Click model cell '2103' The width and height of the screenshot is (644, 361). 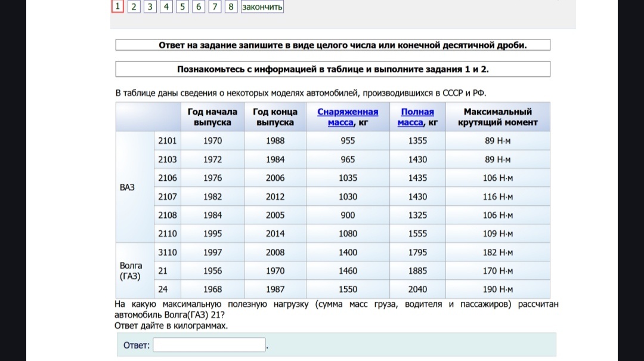[x=168, y=159]
